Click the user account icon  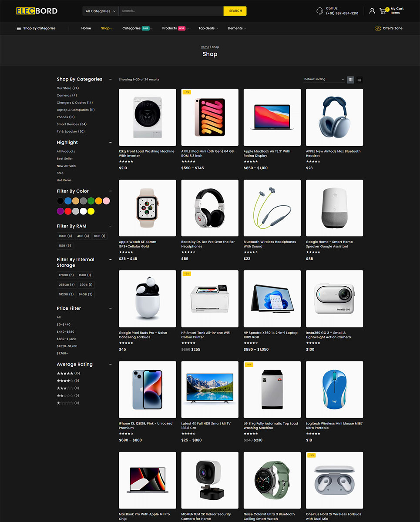(372, 10)
